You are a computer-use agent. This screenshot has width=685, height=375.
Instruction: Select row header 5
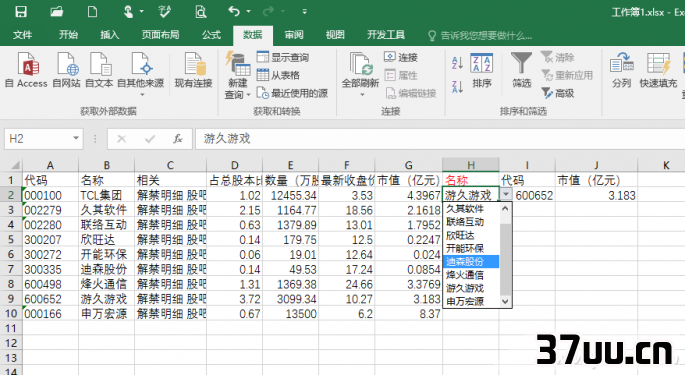pos(11,240)
